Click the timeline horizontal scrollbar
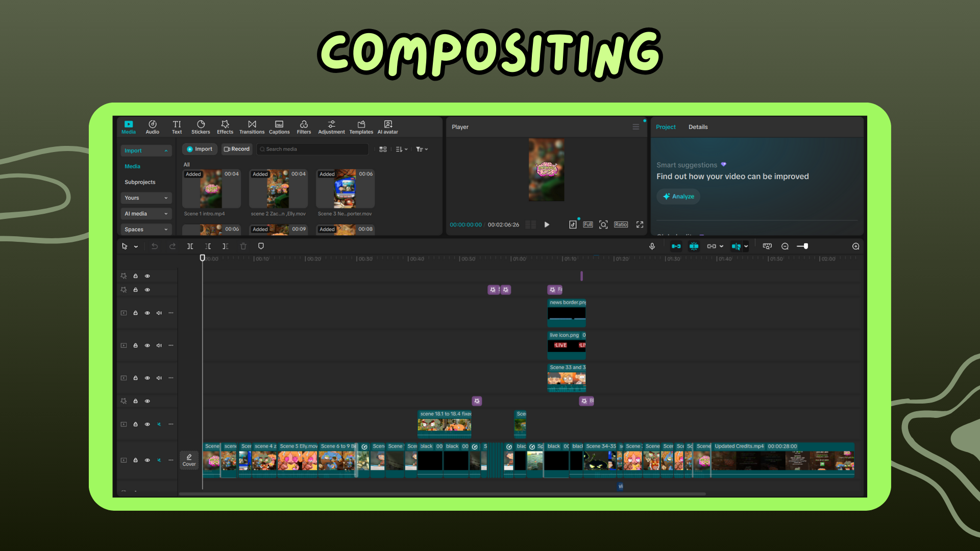 442,494
